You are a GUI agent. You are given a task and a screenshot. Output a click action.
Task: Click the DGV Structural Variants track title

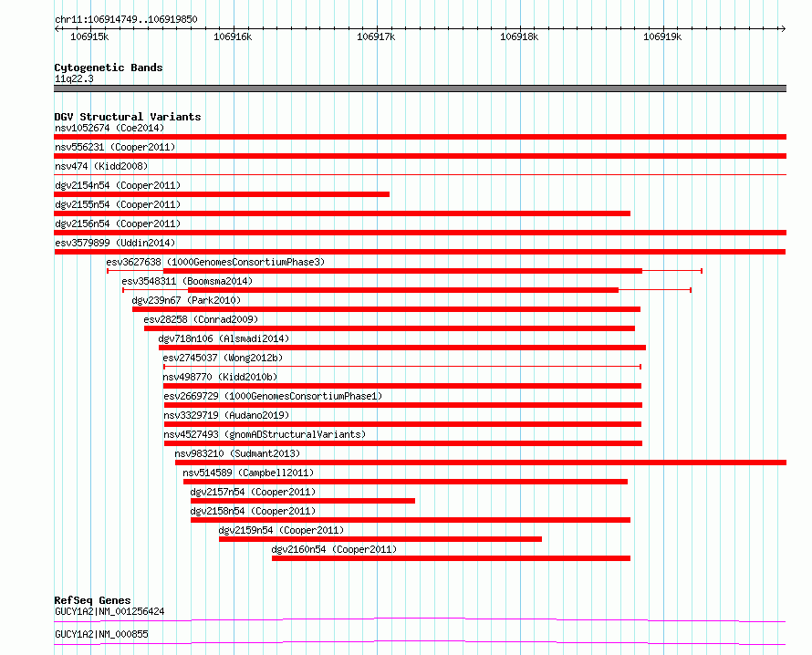click(x=128, y=117)
